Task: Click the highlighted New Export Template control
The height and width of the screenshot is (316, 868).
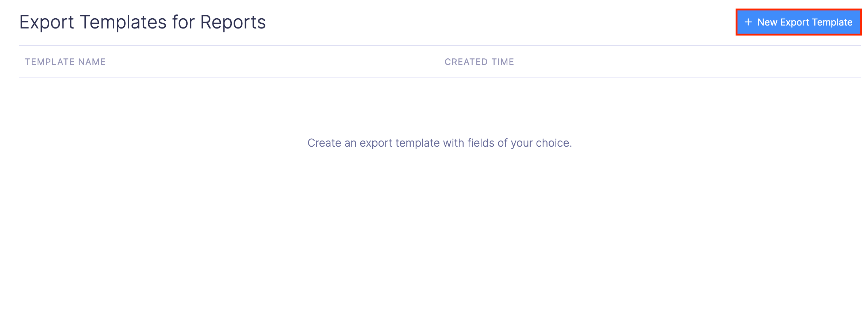Action: click(798, 22)
